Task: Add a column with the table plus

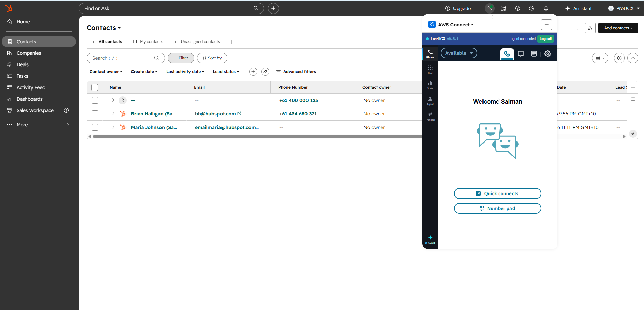Action: coord(633,87)
